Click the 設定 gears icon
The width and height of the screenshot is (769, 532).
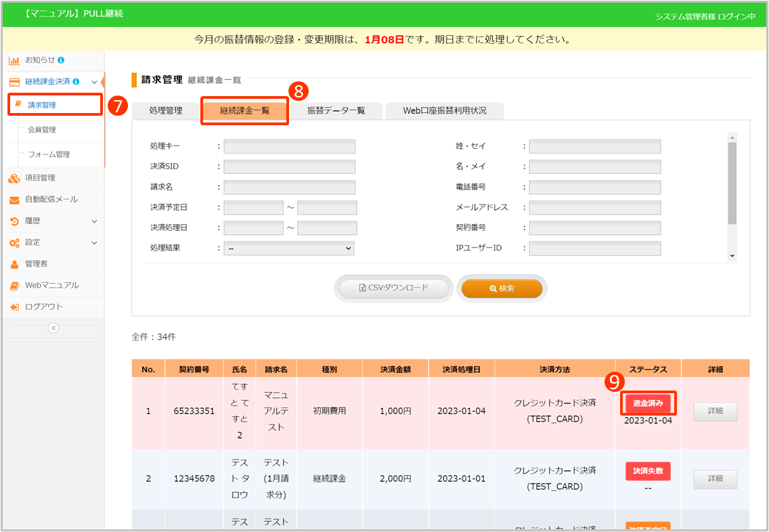click(x=14, y=242)
